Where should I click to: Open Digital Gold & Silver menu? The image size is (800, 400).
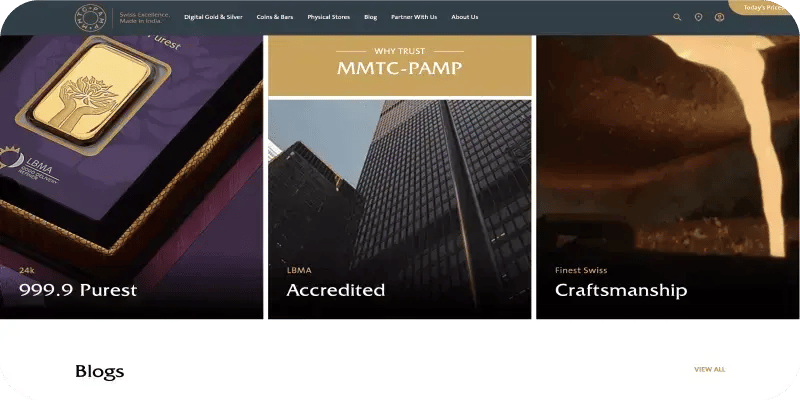(x=214, y=17)
